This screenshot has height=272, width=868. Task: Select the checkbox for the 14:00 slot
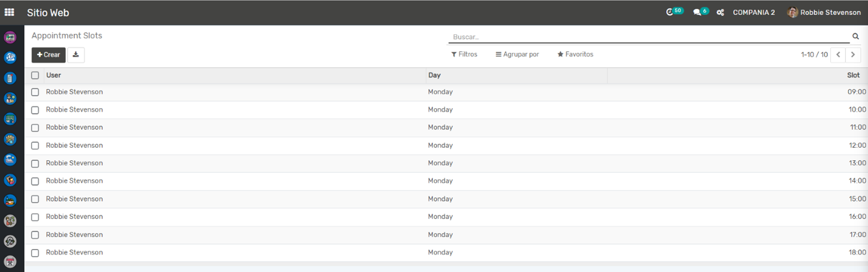(x=35, y=182)
